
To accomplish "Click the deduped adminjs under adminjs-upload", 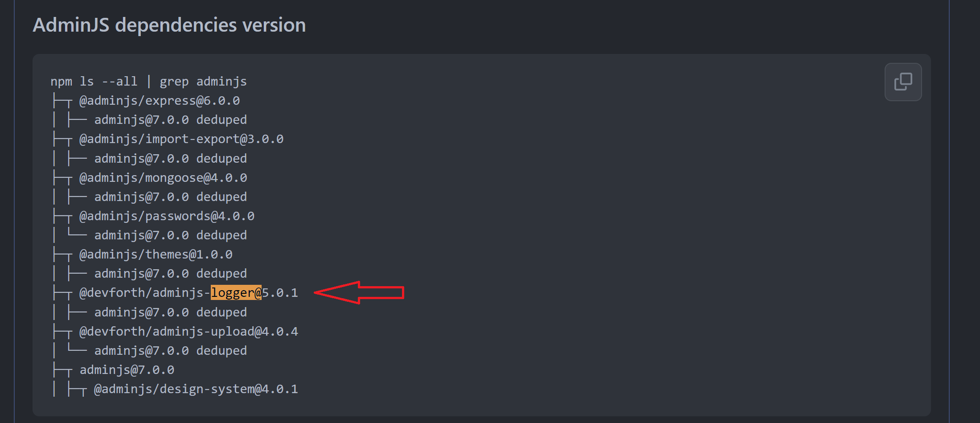I will 170,350.
